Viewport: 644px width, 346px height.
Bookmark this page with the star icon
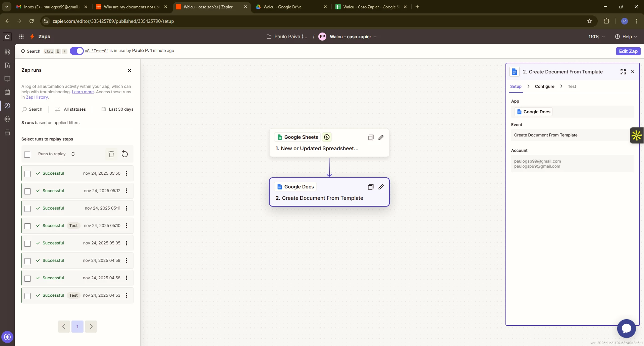[x=590, y=21]
